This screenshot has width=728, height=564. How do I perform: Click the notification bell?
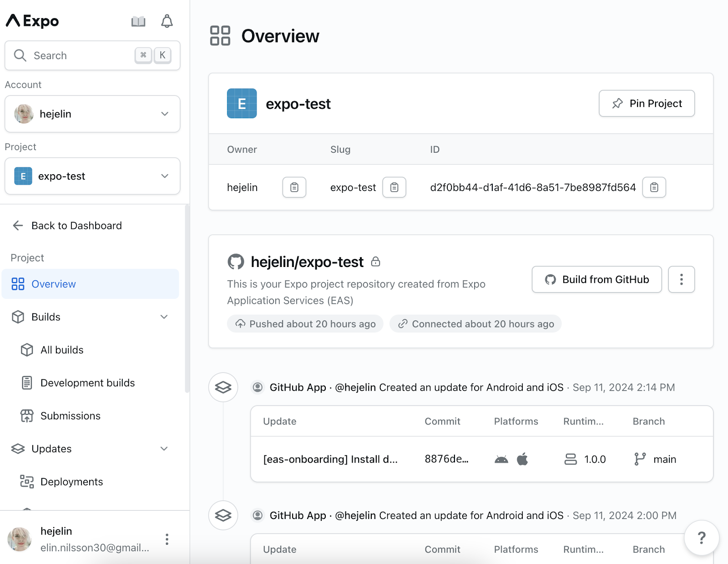tap(167, 21)
